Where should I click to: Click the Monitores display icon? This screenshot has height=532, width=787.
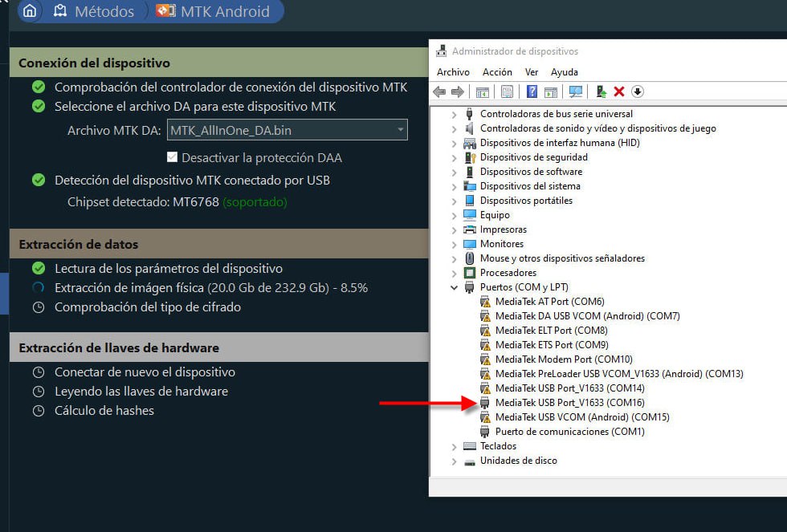[x=470, y=244]
